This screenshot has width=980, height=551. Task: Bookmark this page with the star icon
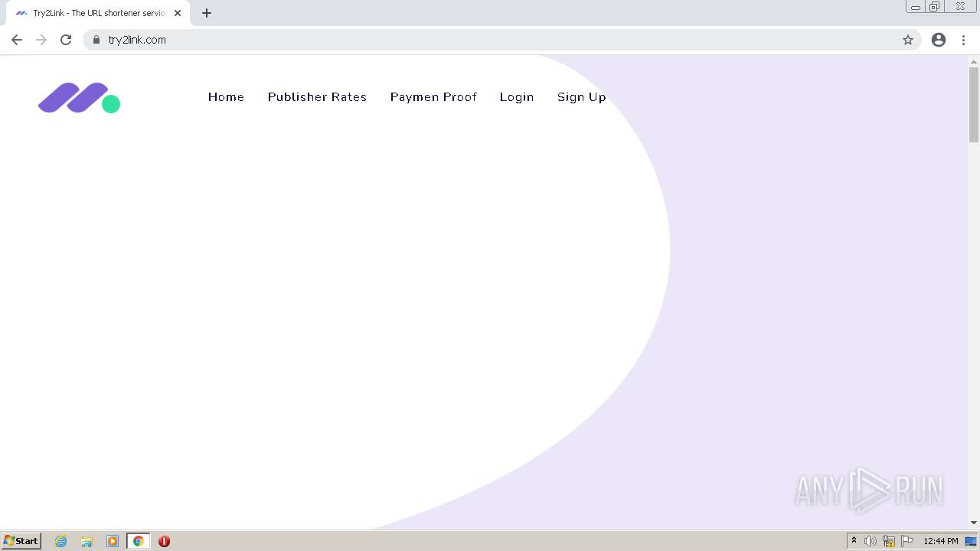[908, 40]
